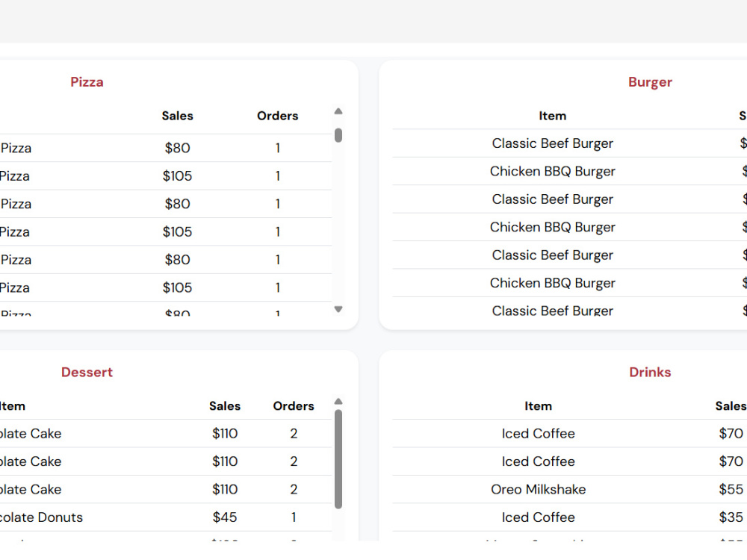
Task: Click the Dessert table scroll-up arrow
Action: (338, 402)
